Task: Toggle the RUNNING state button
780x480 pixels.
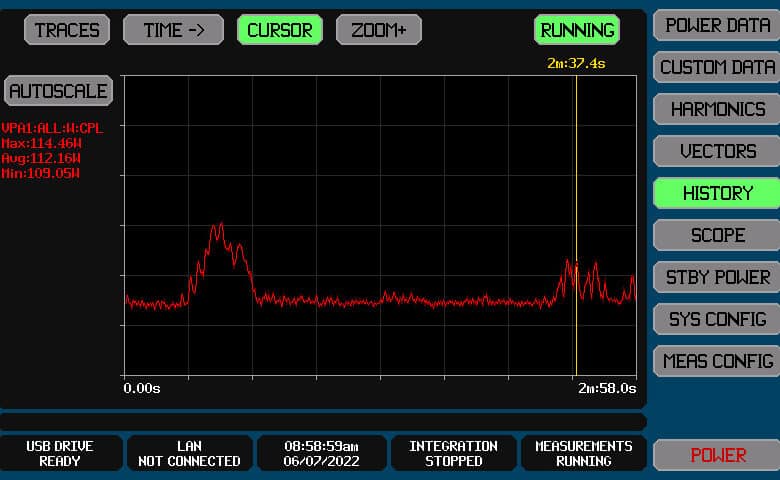Action: (x=577, y=30)
